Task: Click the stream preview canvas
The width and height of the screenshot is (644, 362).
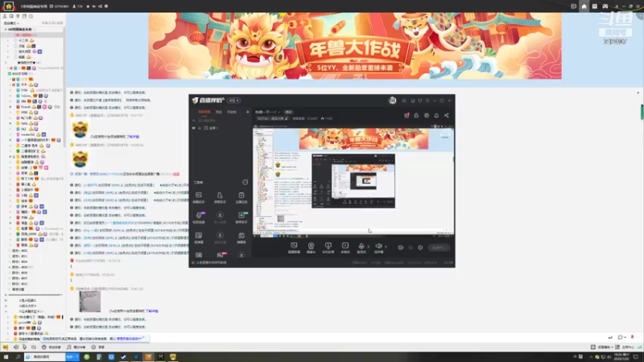Action: [x=353, y=181]
